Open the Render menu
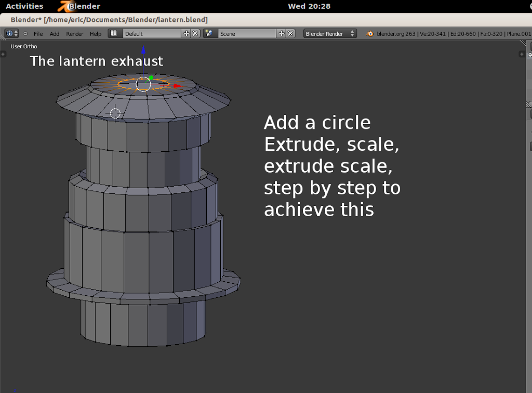 (75, 34)
